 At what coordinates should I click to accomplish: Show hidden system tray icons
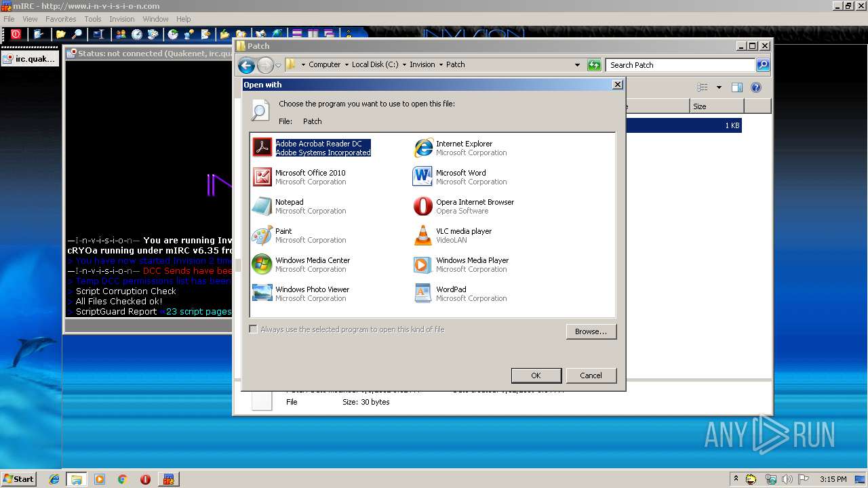(x=736, y=479)
